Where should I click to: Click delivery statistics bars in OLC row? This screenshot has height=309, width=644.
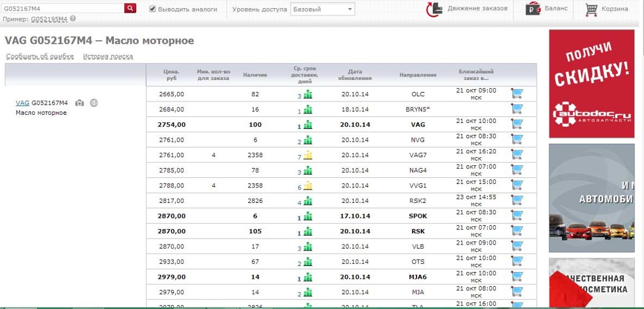(308, 95)
